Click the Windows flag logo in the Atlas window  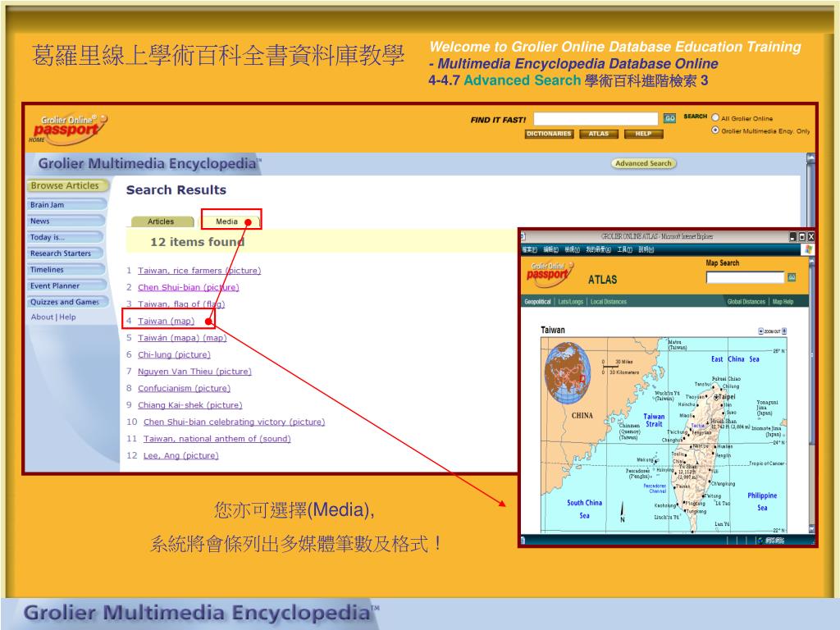point(808,249)
